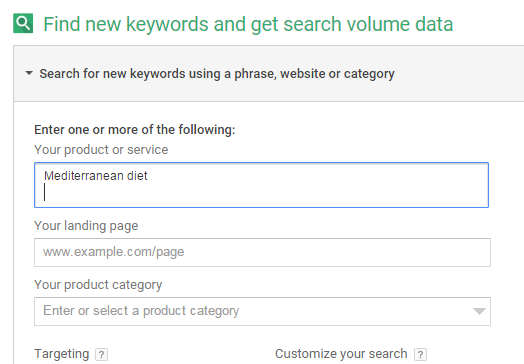Viewport: 524px width, 364px height.
Task: Click the Enter or select a product category field
Action: pyautogui.click(x=262, y=311)
